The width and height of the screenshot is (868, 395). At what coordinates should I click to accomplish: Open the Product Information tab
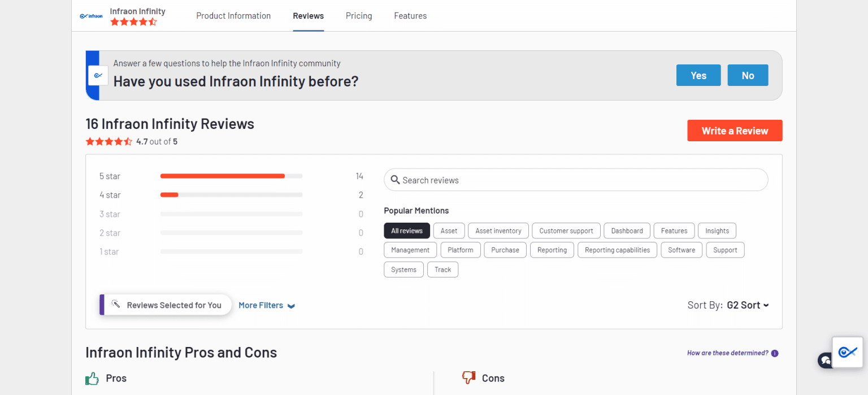click(x=233, y=15)
